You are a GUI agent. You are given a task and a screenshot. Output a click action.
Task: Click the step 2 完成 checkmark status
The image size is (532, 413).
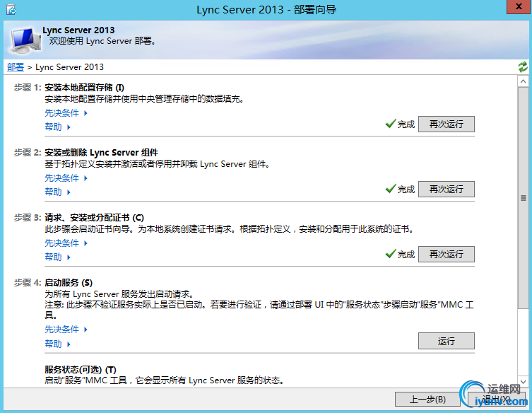pos(401,190)
